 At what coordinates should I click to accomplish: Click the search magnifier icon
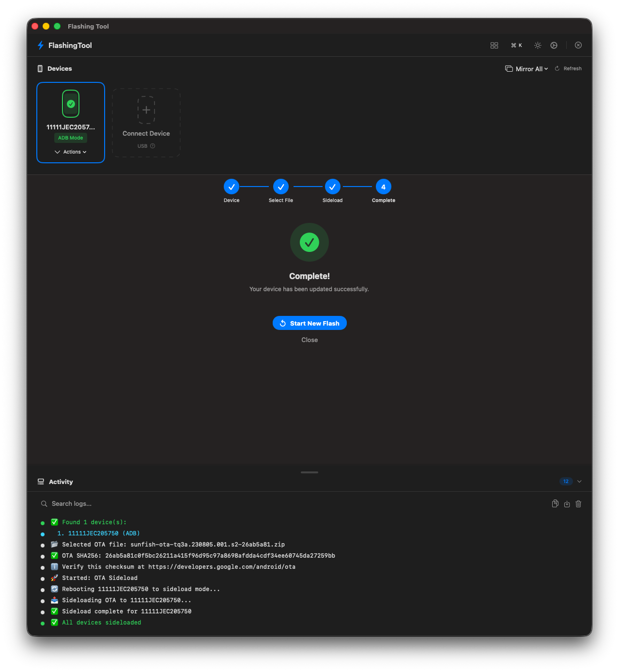click(x=44, y=504)
